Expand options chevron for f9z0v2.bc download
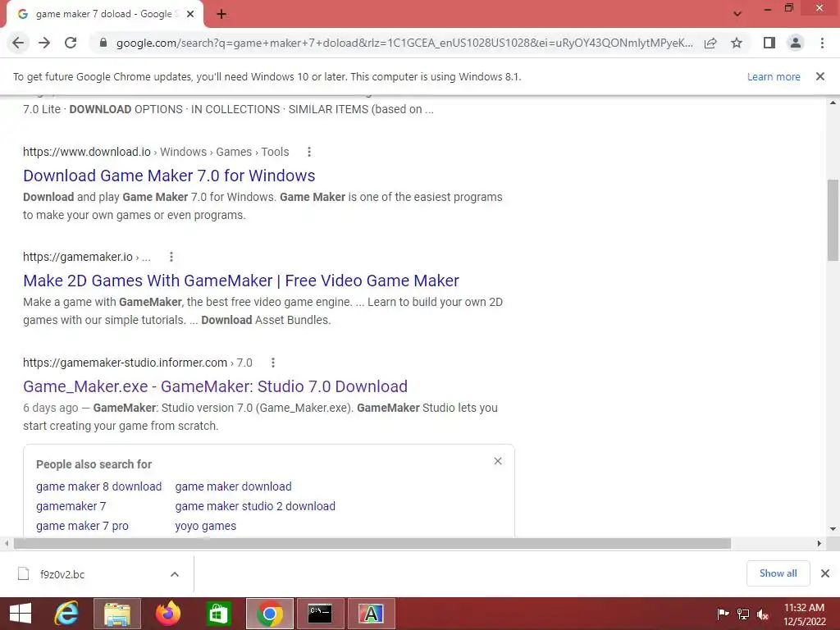The image size is (840, 630). [175, 574]
